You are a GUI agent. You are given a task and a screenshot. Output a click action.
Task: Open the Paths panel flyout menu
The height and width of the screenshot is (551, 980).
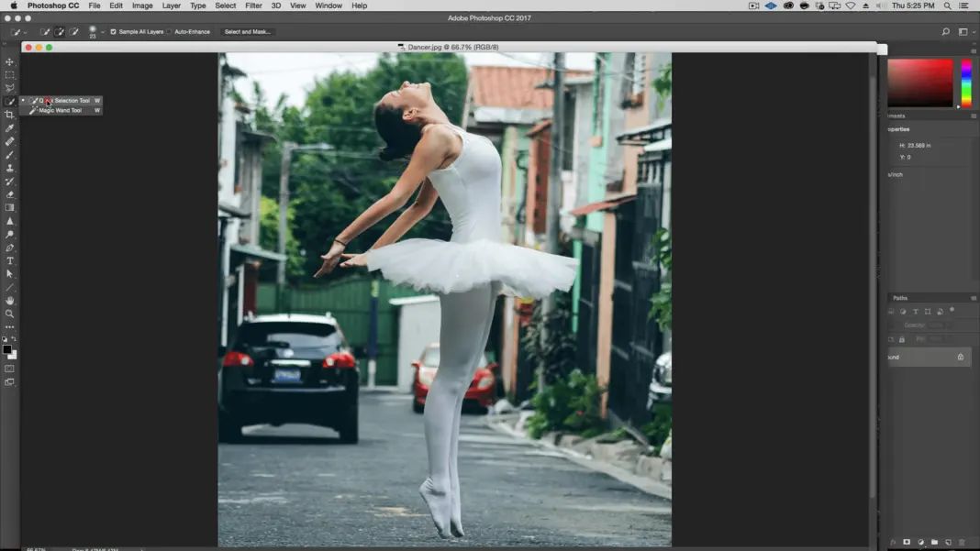click(974, 298)
